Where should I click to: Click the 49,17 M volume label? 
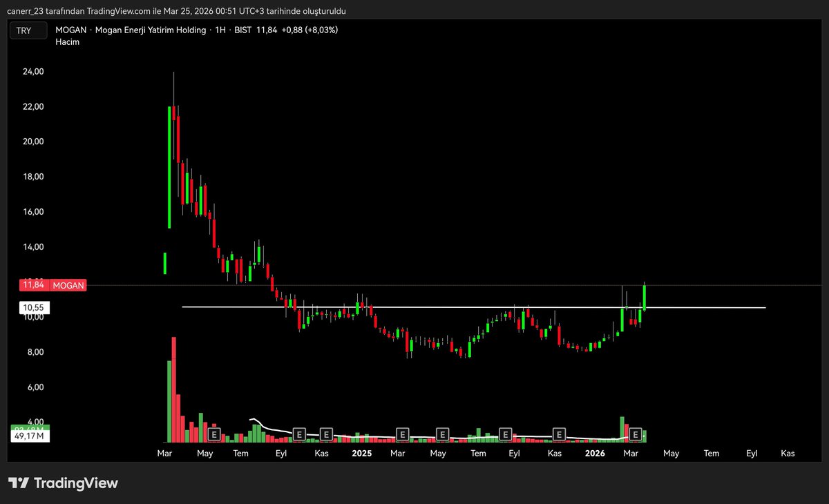pyautogui.click(x=30, y=436)
